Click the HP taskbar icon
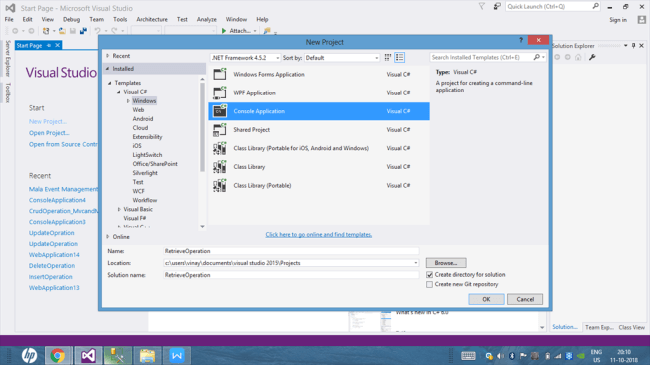This screenshot has width=650, height=365. coord(29,355)
